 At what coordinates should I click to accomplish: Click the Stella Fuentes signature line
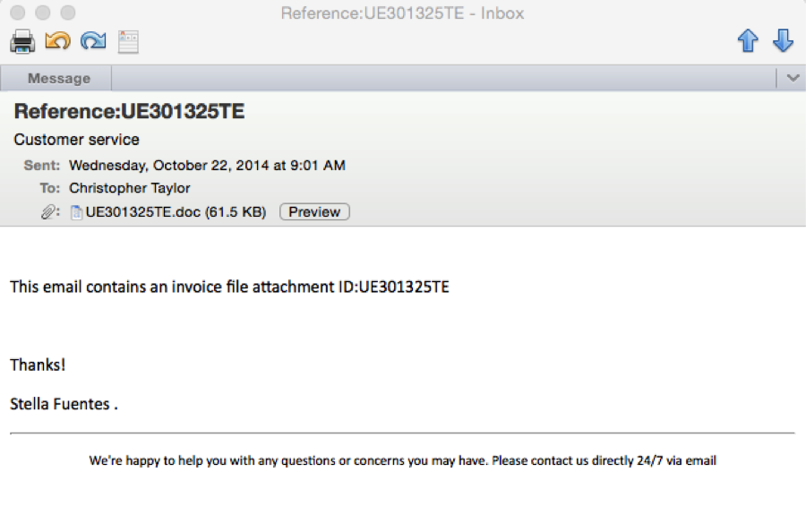point(64,403)
